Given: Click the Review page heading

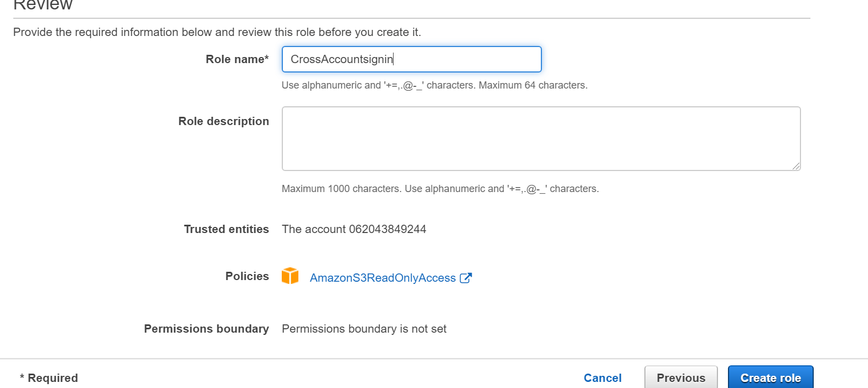Looking at the screenshot, I should point(43,4).
